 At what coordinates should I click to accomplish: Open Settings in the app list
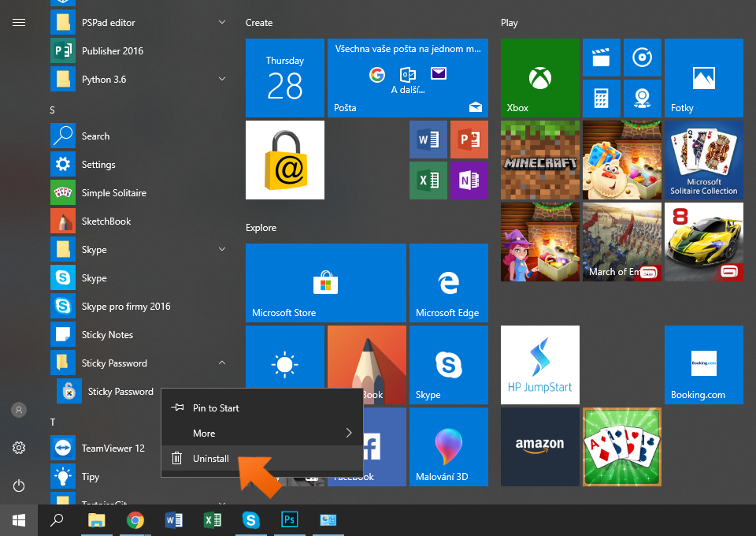pyautogui.click(x=139, y=165)
